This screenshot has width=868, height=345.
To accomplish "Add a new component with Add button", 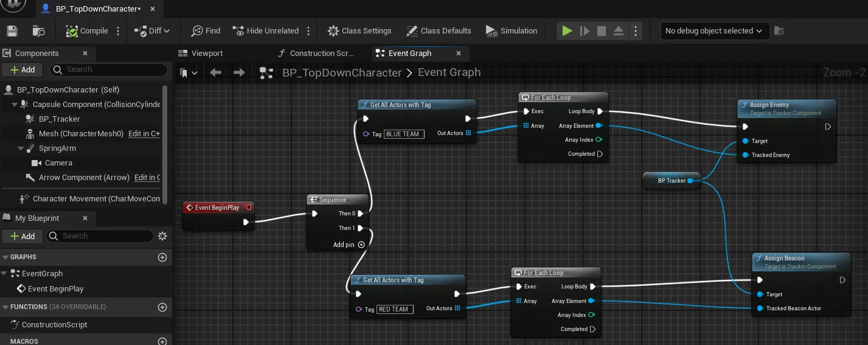I will click(23, 69).
